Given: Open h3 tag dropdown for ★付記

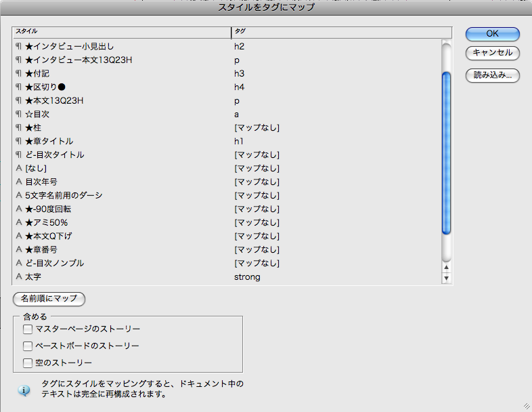Looking at the screenshot, I should pyautogui.click(x=239, y=74).
